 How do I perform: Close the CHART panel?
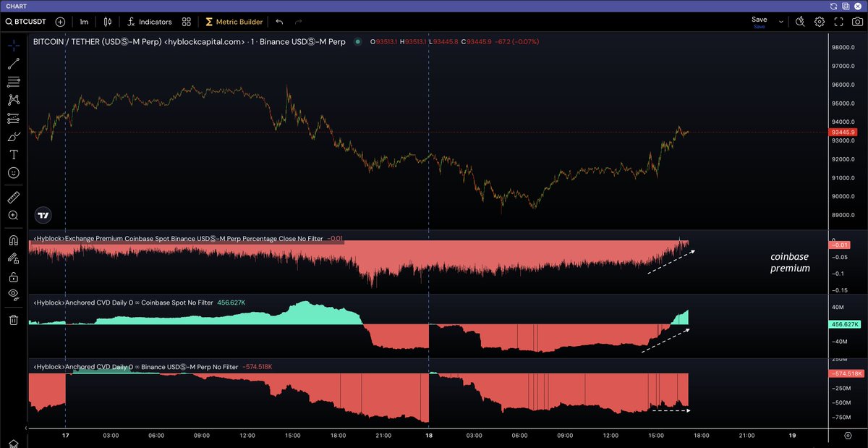[x=859, y=5]
